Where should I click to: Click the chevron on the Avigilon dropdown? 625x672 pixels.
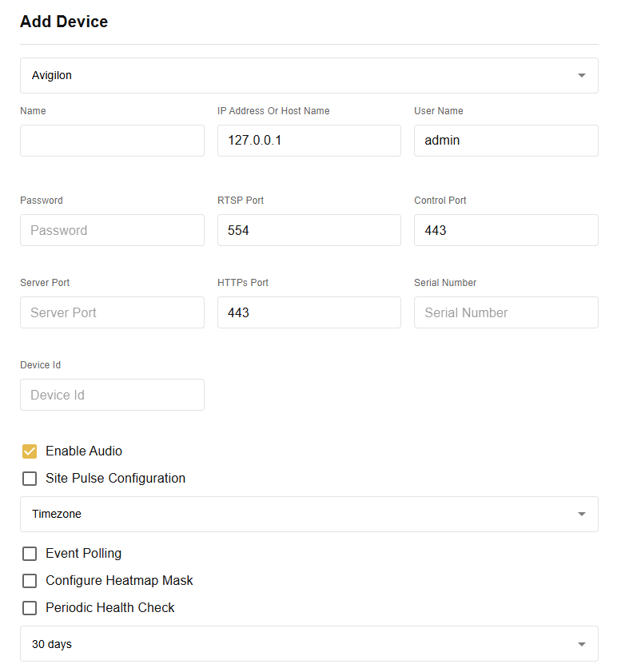point(582,75)
